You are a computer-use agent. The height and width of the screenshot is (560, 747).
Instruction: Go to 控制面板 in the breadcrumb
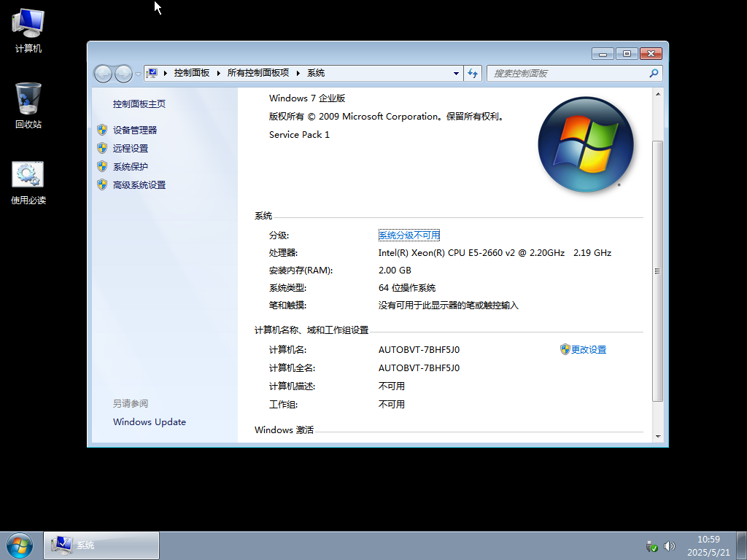(x=192, y=73)
